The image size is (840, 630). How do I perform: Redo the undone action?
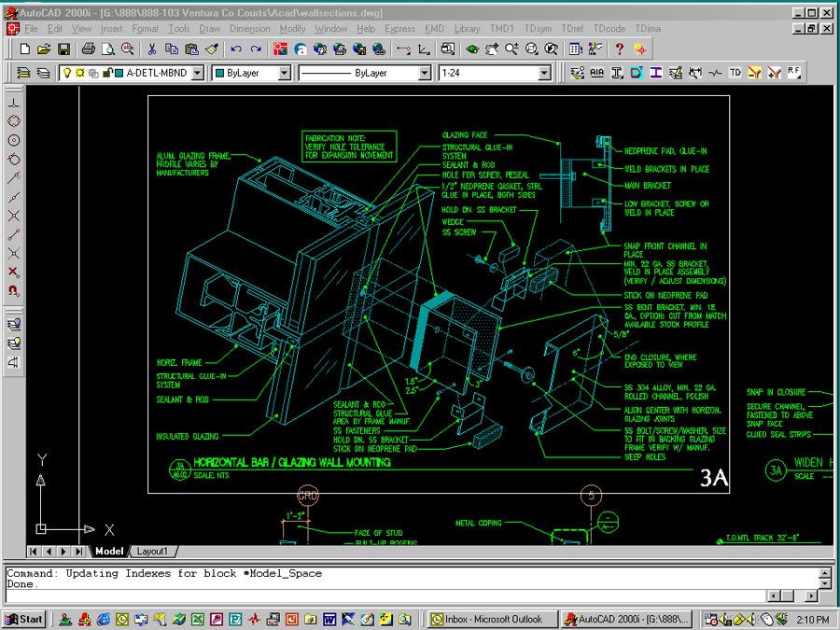click(256, 49)
